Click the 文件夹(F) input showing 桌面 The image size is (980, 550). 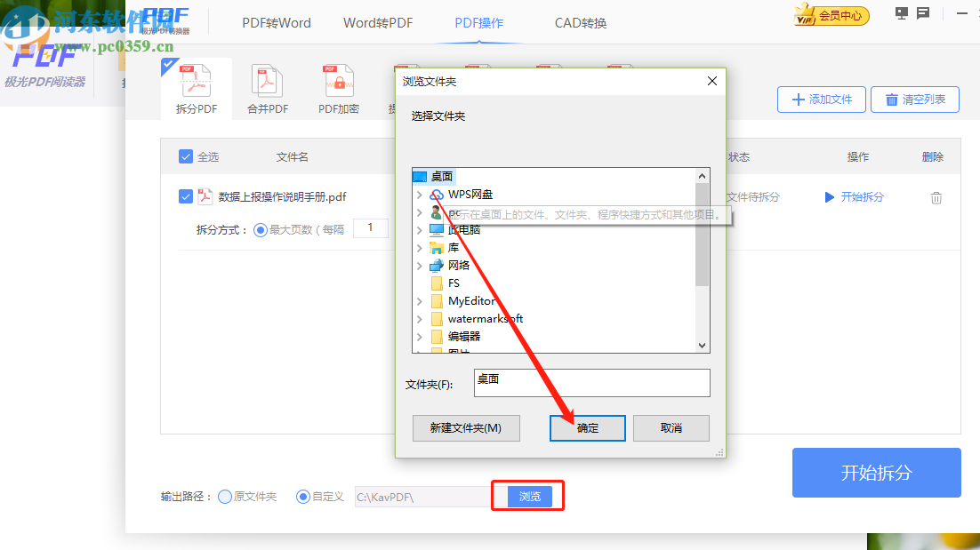pyautogui.click(x=591, y=383)
